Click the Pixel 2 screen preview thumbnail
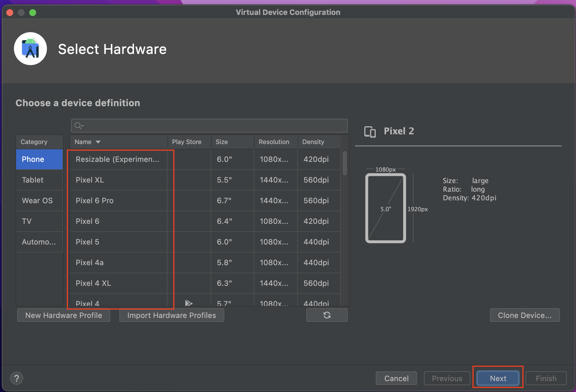This screenshot has height=392, width=576. coord(386,208)
